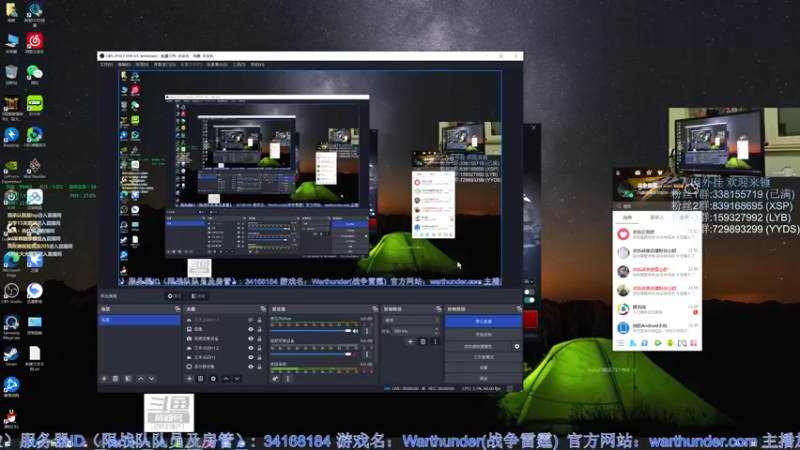Set the 麦克风/Aux volume slider

click(x=311, y=331)
